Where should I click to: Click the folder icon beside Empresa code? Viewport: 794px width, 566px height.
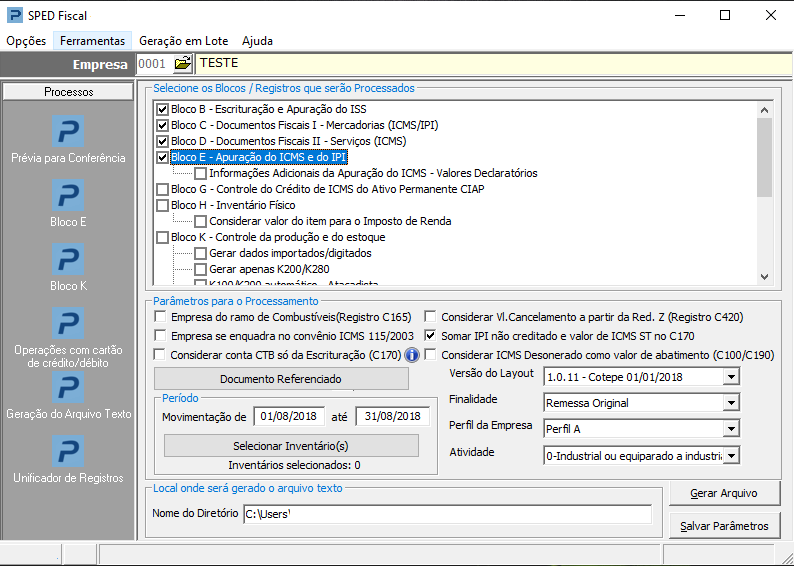183,63
